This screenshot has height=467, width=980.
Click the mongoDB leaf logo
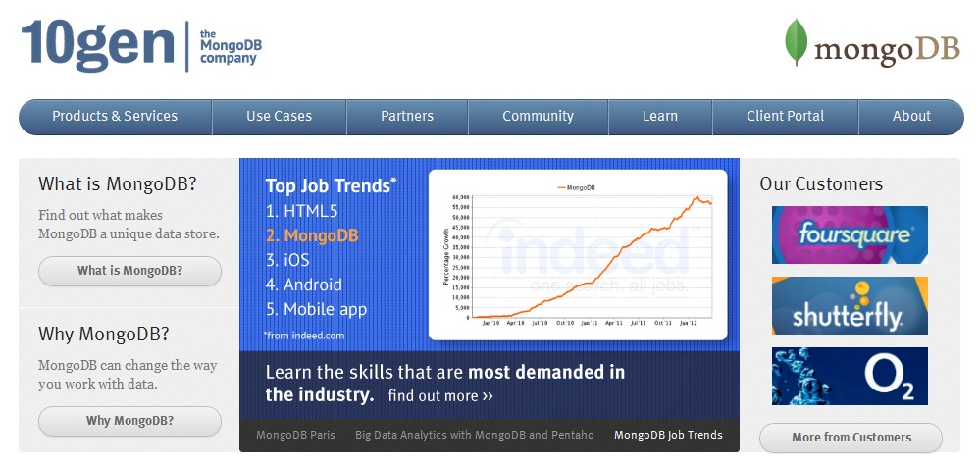click(x=872, y=42)
